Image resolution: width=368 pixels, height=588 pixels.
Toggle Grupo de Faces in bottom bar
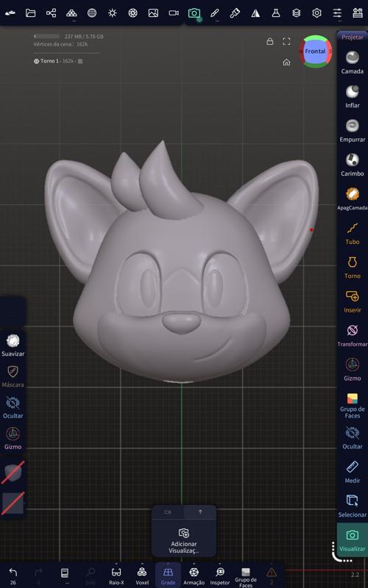pyautogui.click(x=246, y=577)
